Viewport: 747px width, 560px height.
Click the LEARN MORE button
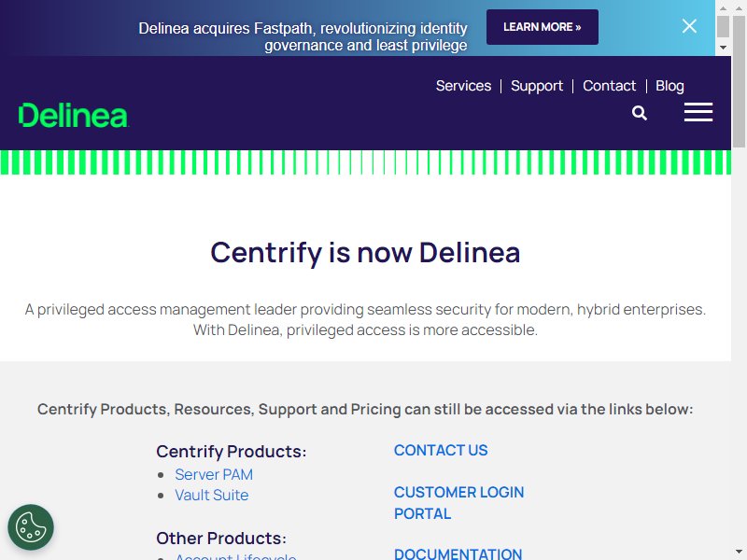[x=543, y=27]
